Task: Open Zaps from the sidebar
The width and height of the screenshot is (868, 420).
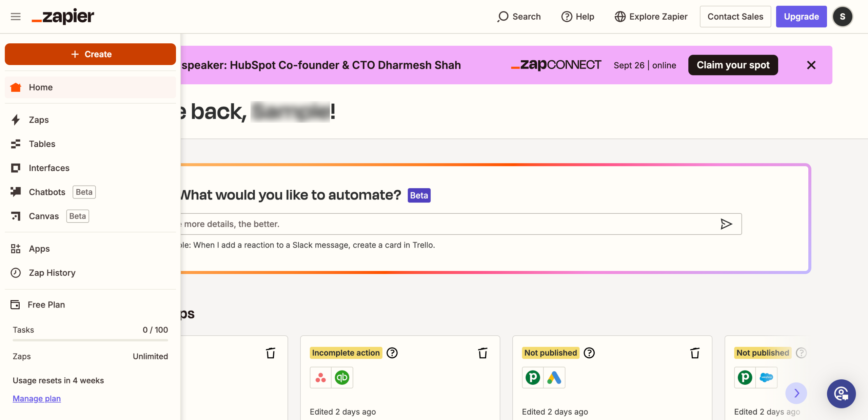Action: [x=39, y=120]
